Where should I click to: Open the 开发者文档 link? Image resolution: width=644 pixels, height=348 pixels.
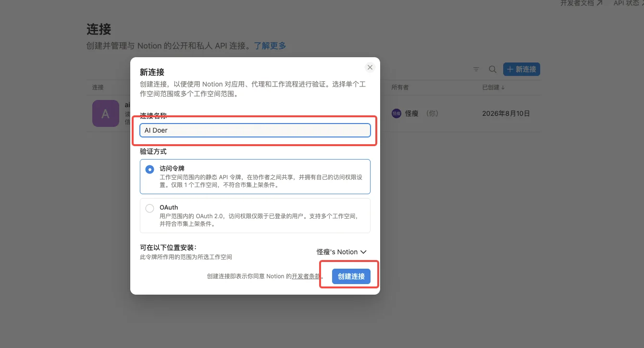582,3
